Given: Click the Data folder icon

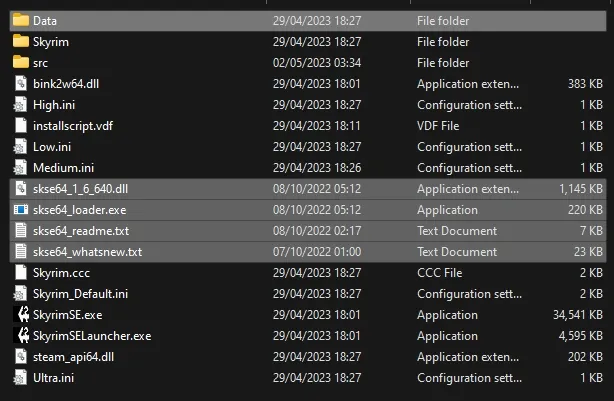Looking at the screenshot, I should (20, 20).
